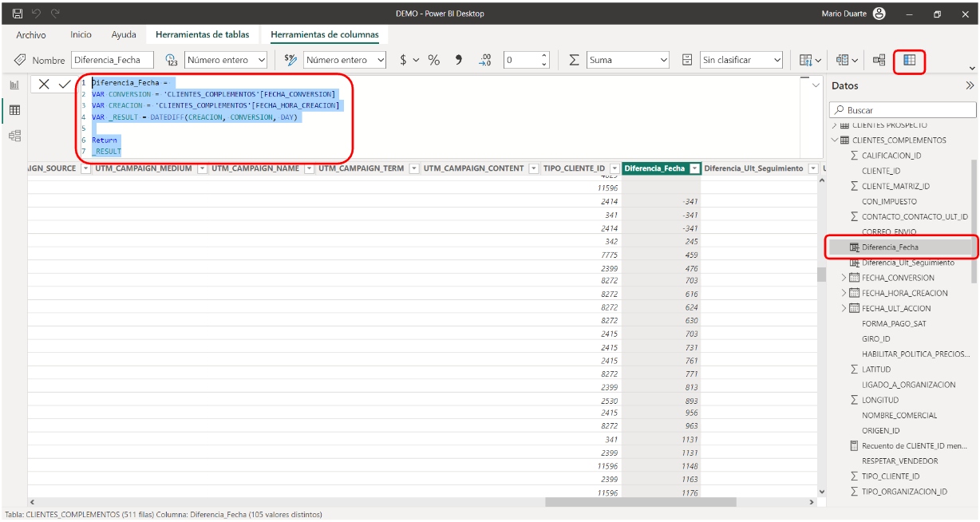Open TIPO_CLIENTE_ID column filter arrow
Screen dimensions: 980x522
[614, 168]
